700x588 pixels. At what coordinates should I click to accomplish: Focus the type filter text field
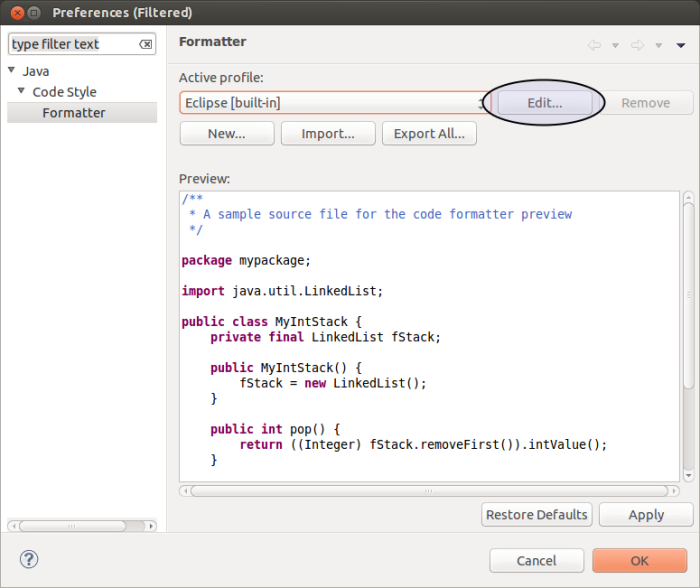pos(70,45)
